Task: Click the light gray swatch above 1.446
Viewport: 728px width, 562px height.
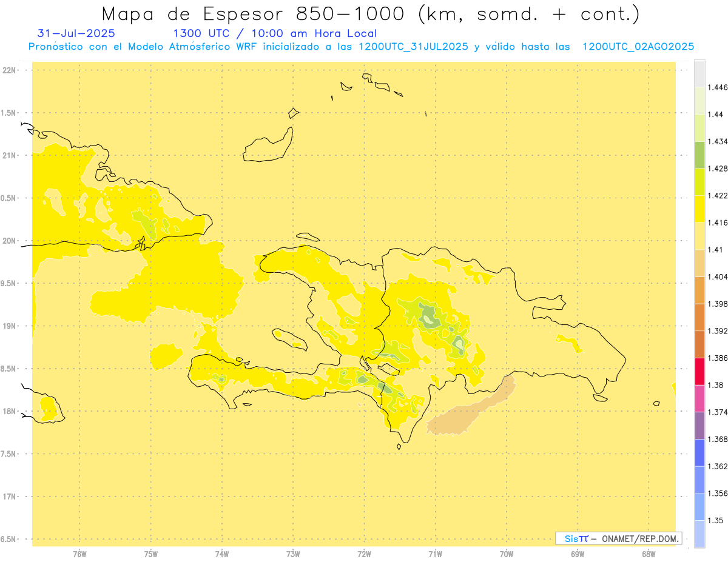Action: (x=699, y=73)
